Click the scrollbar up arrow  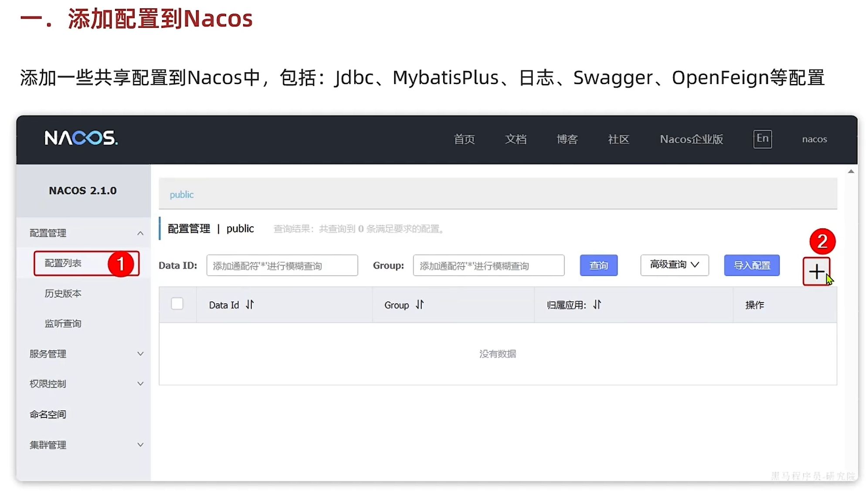[x=851, y=172]
